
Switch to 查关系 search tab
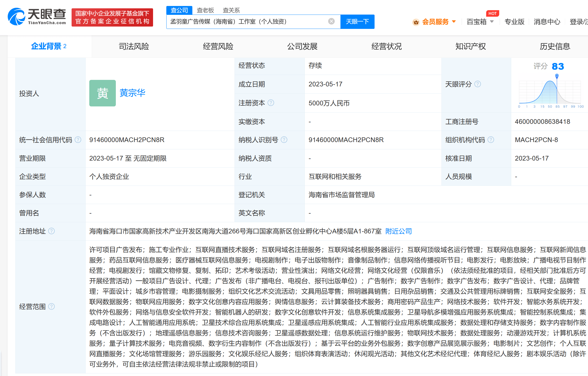(x=231, y=10)
